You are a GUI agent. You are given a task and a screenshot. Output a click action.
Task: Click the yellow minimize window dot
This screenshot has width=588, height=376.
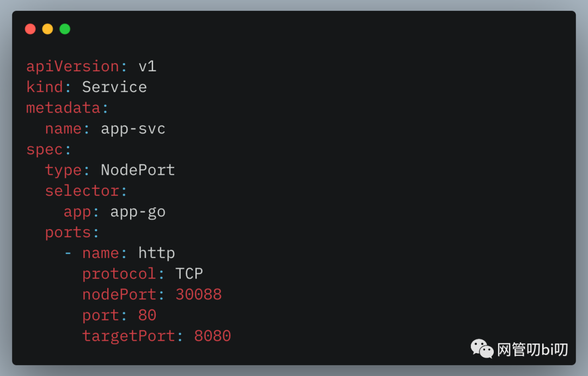[47, 29]
